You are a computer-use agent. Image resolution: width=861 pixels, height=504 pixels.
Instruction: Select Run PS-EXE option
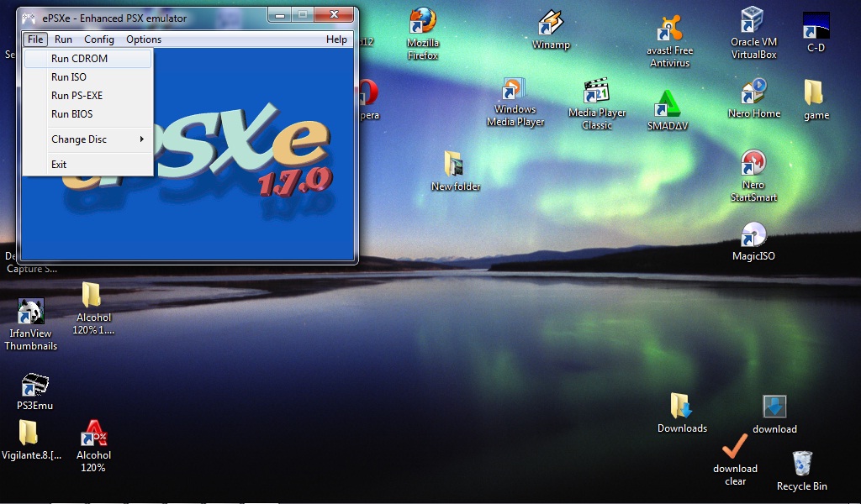(x=87, y=96)
